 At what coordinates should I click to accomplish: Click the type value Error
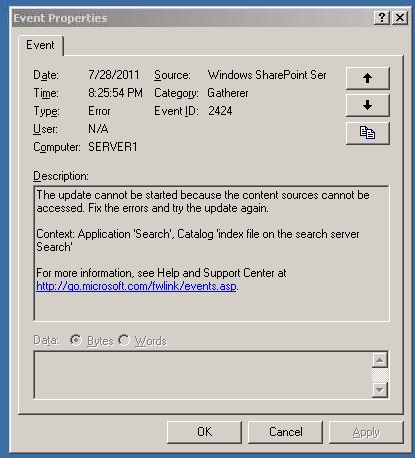tap(99, 111)
